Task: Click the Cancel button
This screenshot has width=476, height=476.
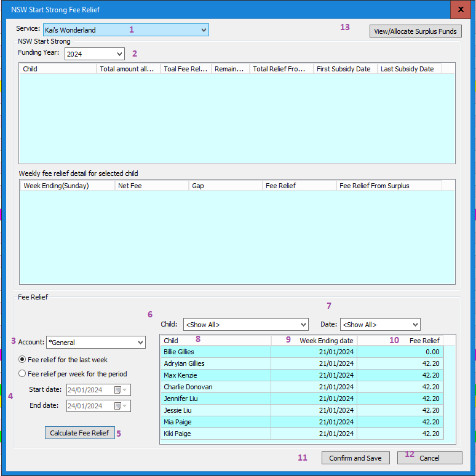Action: coord(429,458)
